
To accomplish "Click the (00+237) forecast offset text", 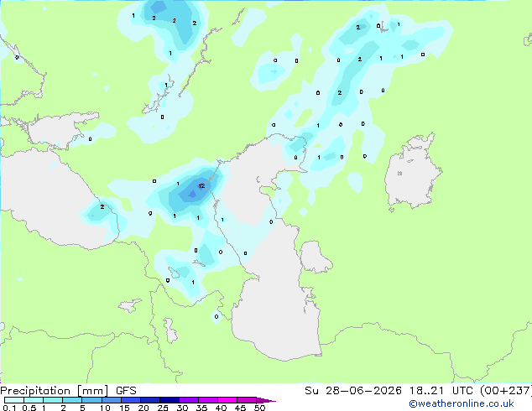I will [505, 391].
